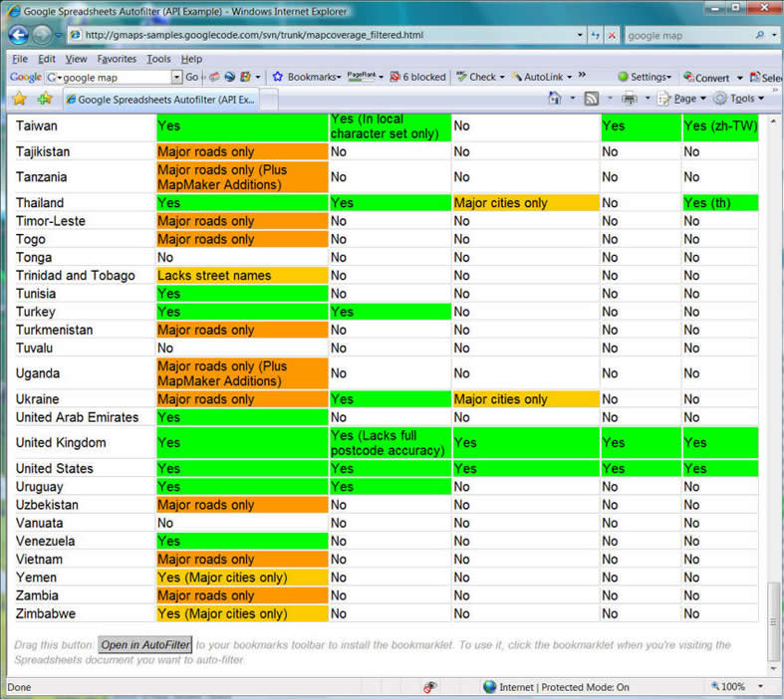Click the Uganda 'Major roads only (Plus MapMaker Additions)' cell

click(242, 373)
